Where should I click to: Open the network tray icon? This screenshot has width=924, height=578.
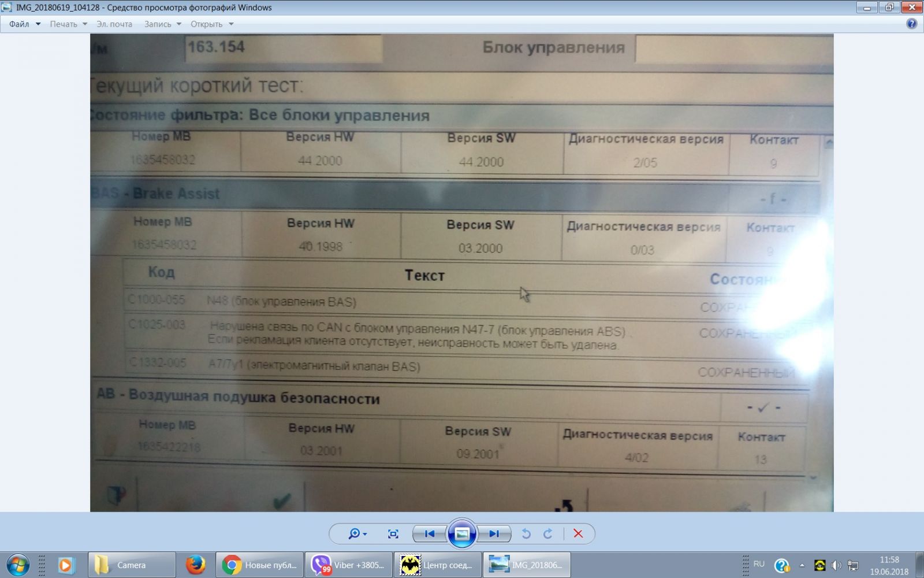[x=852, y=565]
